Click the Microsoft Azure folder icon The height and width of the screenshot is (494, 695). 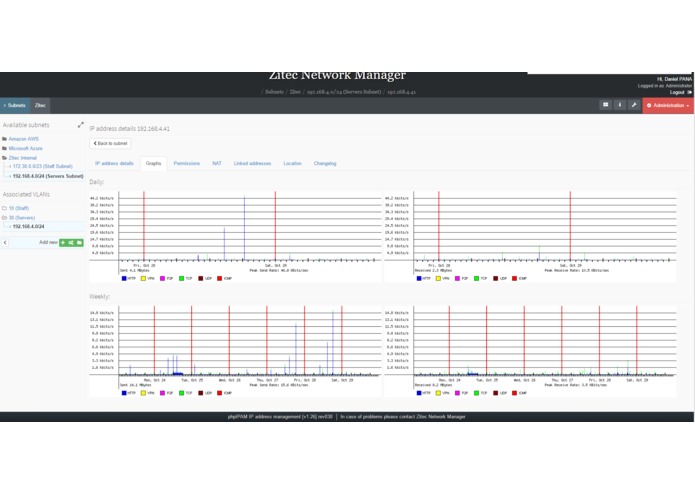coord(4,148)
